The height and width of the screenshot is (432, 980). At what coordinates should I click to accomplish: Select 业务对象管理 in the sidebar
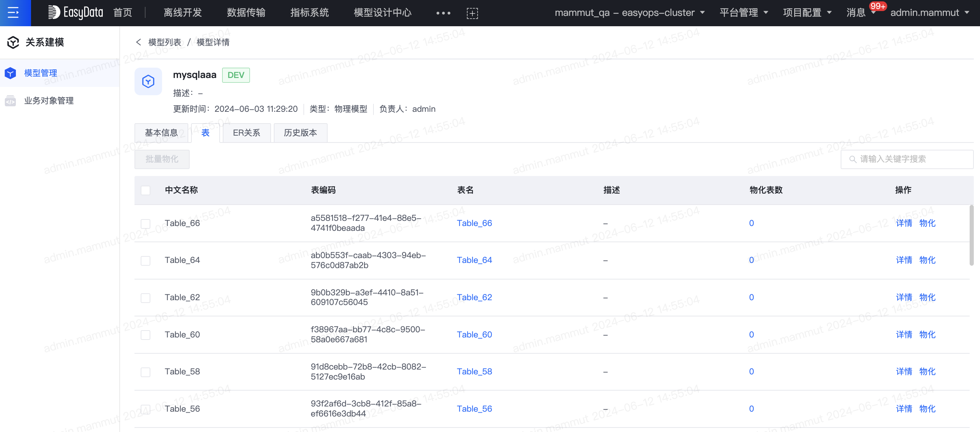[60, 100]
